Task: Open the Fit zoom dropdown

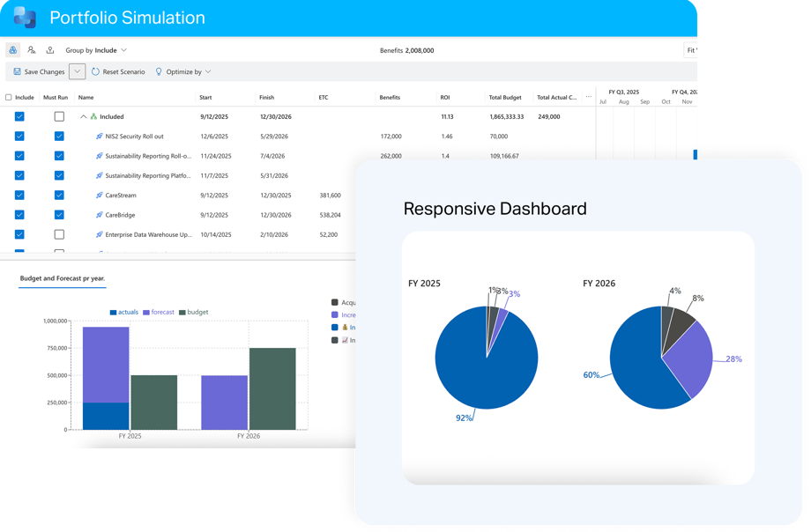Action: point(693,50)
